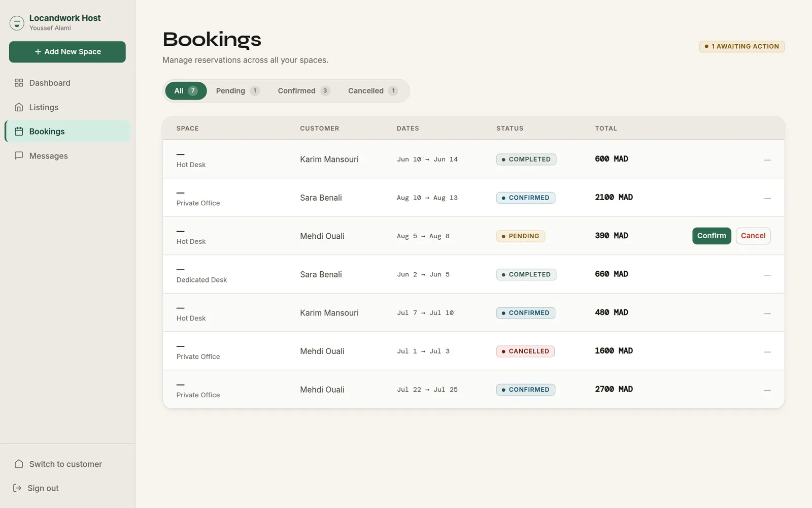
Task: Click the Sign out arrow icon
Action: pyautogui.click(x=17, y=488)
